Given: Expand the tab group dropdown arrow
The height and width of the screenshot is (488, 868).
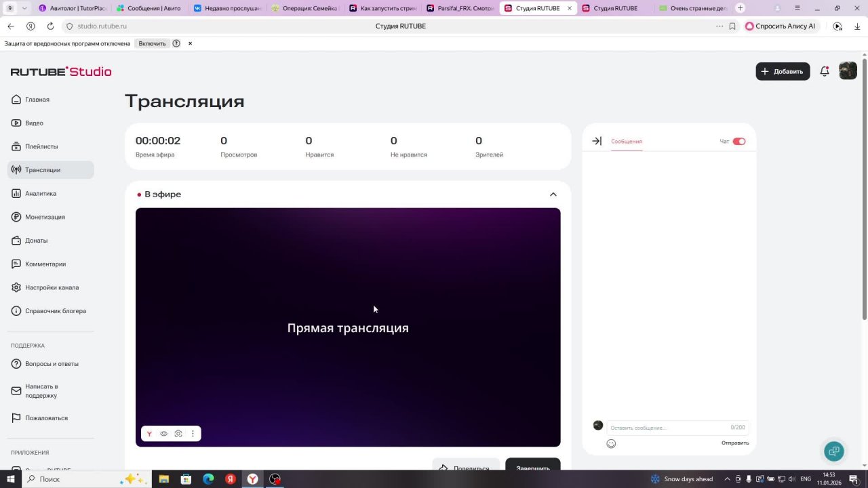Looking at the screenshot, I should coord(24,8).
